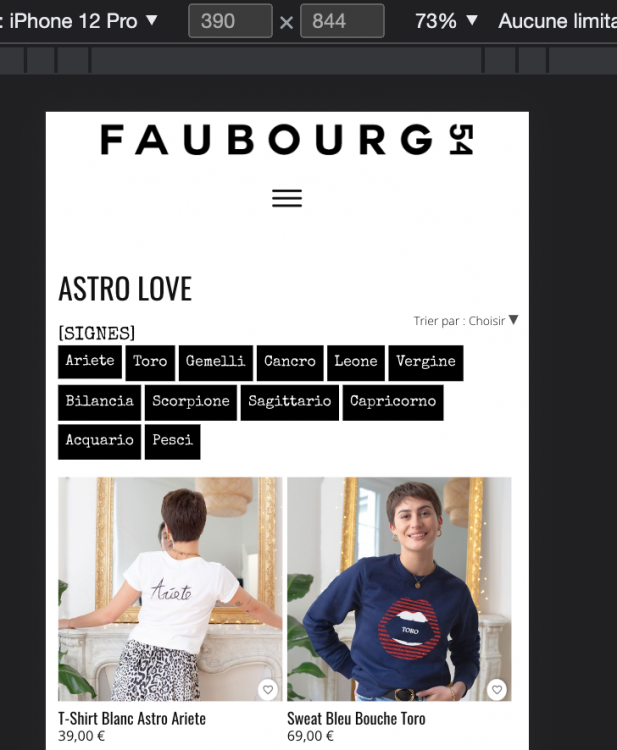The width and height of the screenshot is (617, 750).
Task: Edit the viewport width field 390
Action: pos(230,21)
